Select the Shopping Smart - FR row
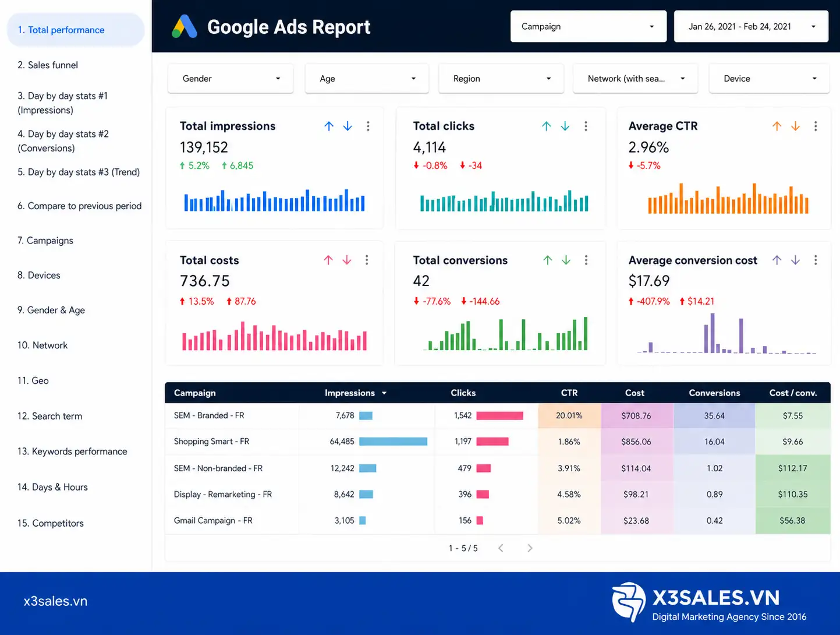 click(498, 442)
